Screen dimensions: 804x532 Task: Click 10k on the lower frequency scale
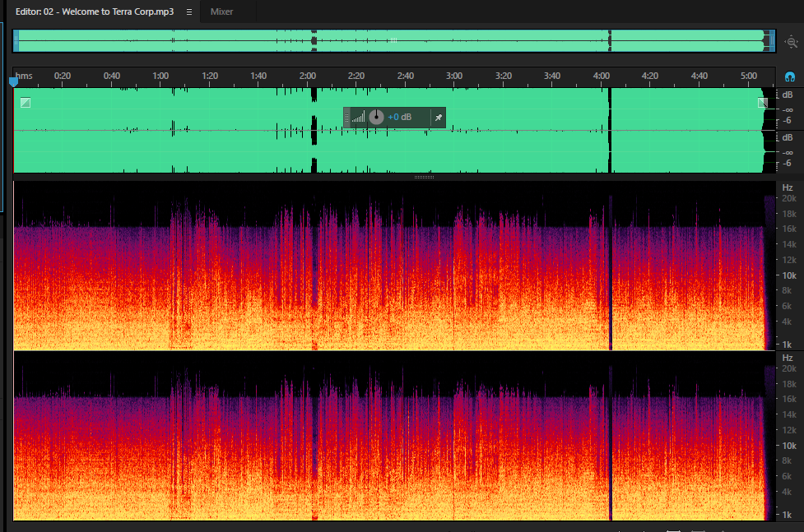tap(789, 446)
